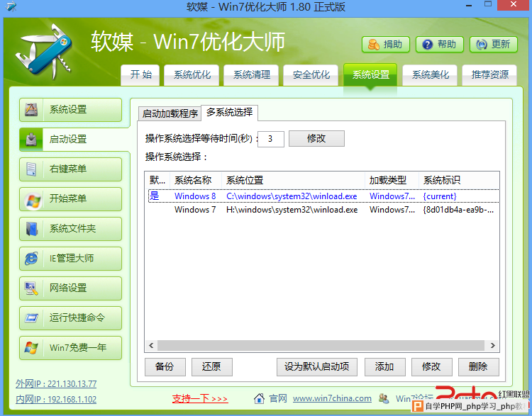Click the 默... column header
Screen dimensions: 532x416
tap(157, 181)
